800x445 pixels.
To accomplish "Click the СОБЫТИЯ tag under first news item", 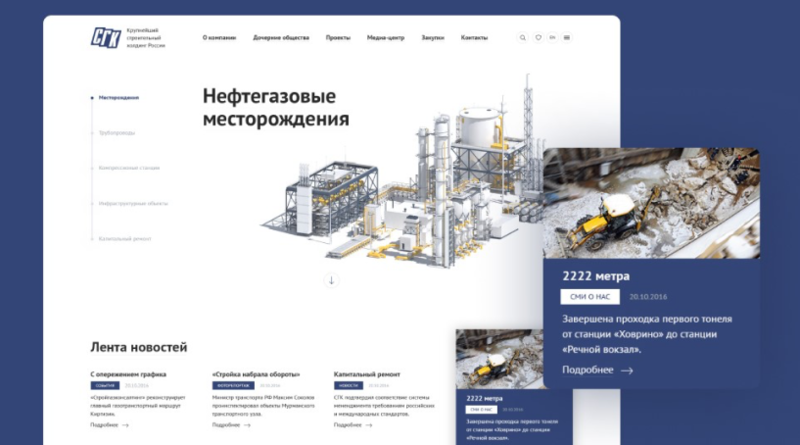I will click(105, 386).
